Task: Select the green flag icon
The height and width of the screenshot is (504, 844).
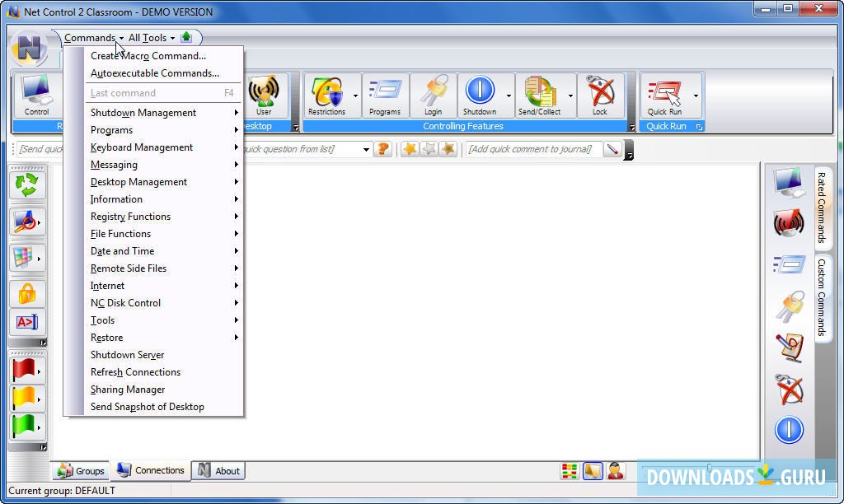Action: click(x=24, y=426)
